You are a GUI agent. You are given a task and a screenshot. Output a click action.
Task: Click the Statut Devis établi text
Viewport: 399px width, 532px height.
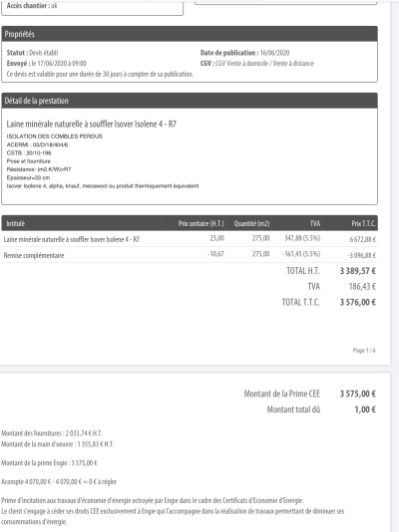(32, 53)
